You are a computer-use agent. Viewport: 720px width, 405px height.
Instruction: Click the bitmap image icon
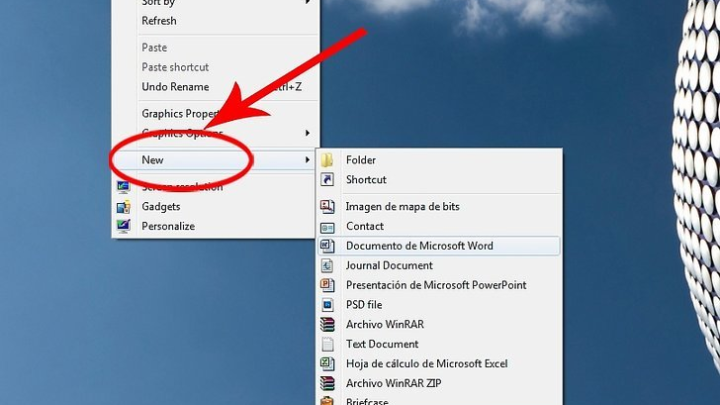click(327, 207)
